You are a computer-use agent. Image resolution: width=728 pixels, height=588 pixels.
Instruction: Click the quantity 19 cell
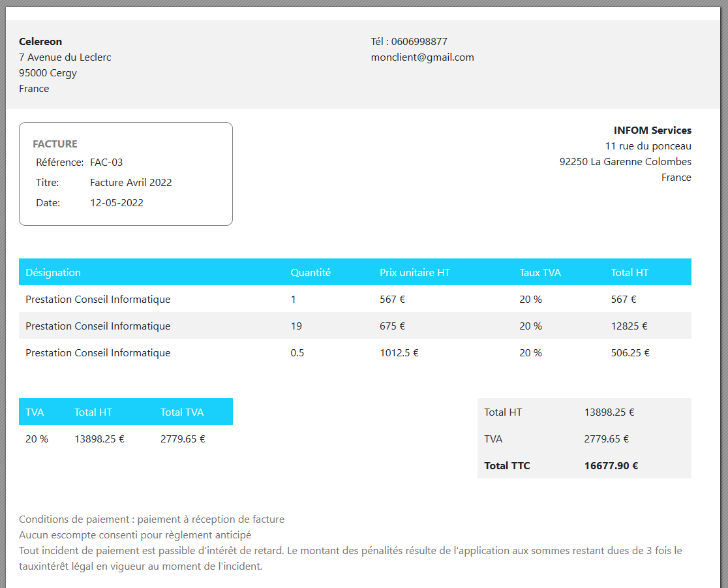(296, 326)
